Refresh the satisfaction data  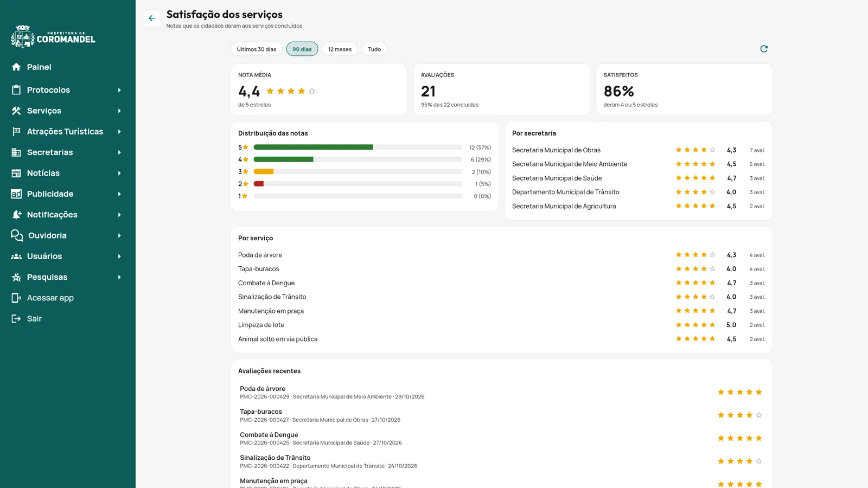[764, 49]
